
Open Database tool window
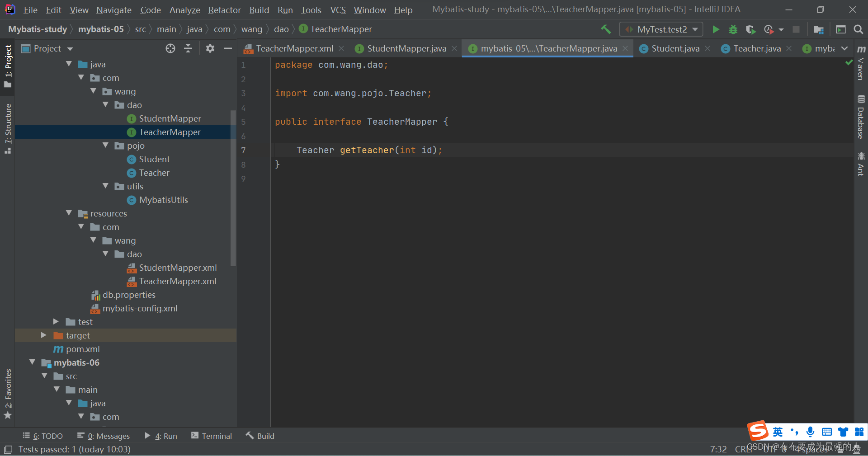[861, 117]
